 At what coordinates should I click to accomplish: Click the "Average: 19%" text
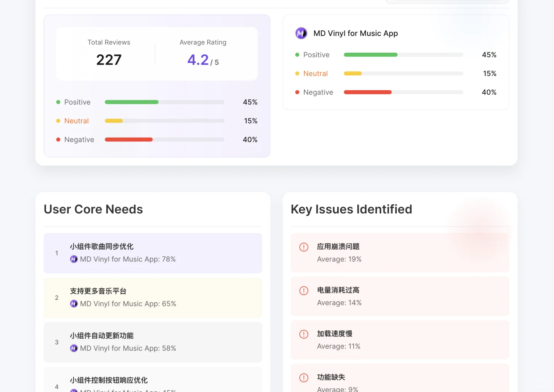click(x=339, y=259)
